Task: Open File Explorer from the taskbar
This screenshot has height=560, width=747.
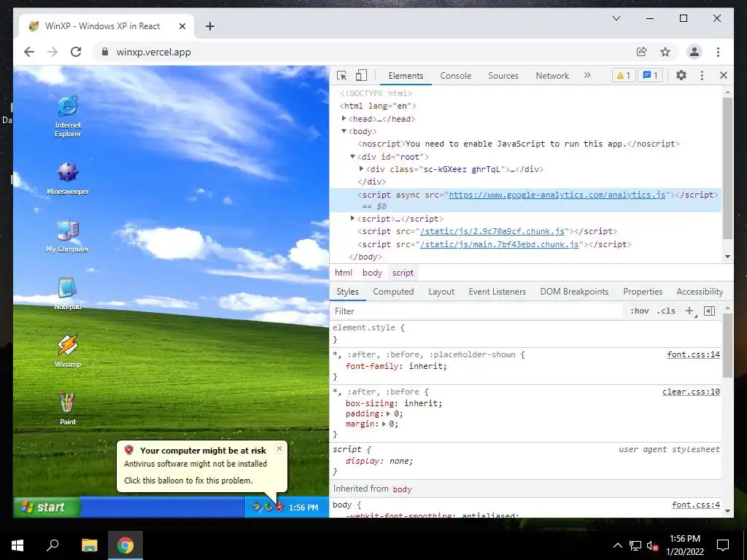Action: click(89, 545)
